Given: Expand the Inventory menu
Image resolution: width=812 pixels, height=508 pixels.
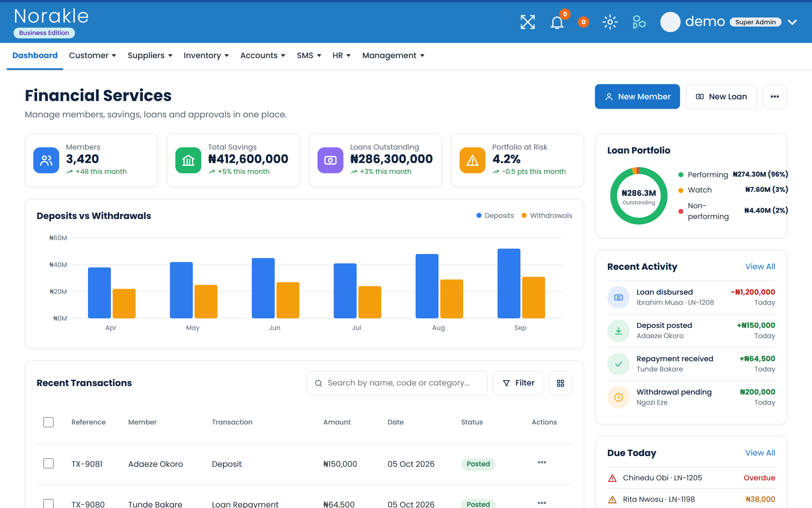Looking at the screenshot, I should pyautogui.click(x=206, y=55).
